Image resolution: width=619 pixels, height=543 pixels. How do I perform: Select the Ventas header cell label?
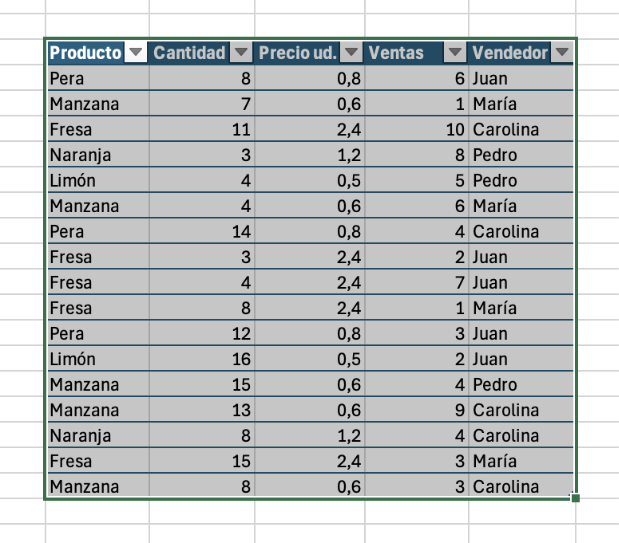396,53
